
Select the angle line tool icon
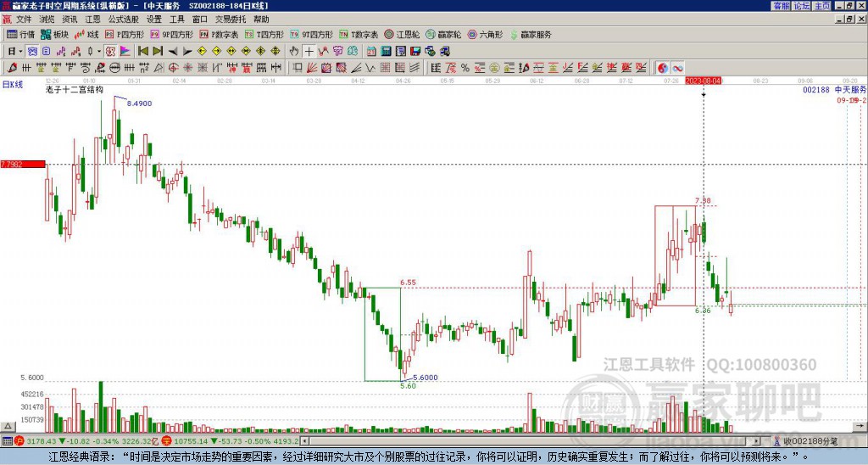(356, 68)
